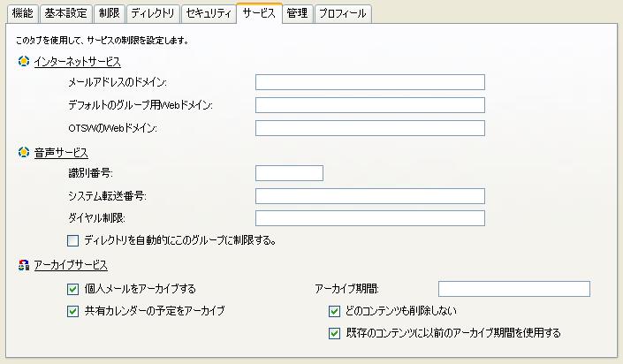Toggle 既存のコンテンツに以前のアーカイブ期間を使用する checkbox

click(x=335, y=333)
